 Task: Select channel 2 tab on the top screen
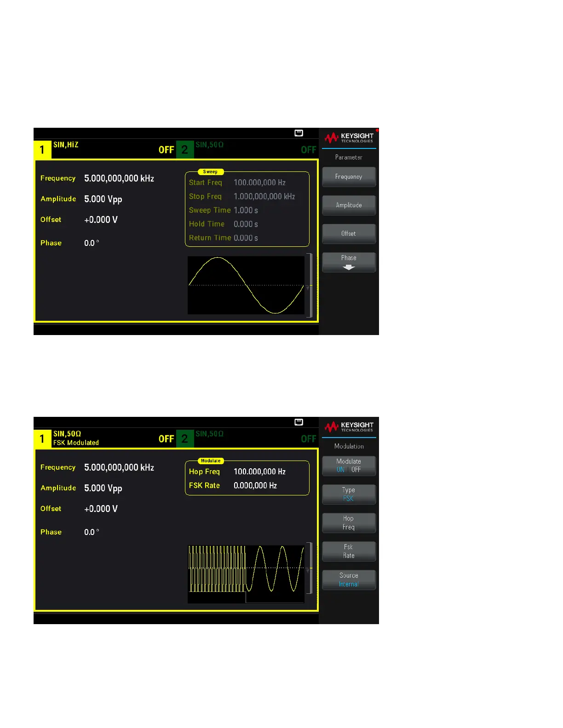pos(184,149)
